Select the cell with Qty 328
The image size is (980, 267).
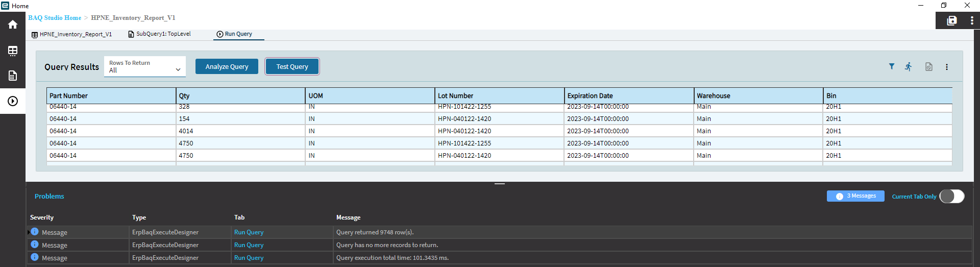(x=240, y=107)
